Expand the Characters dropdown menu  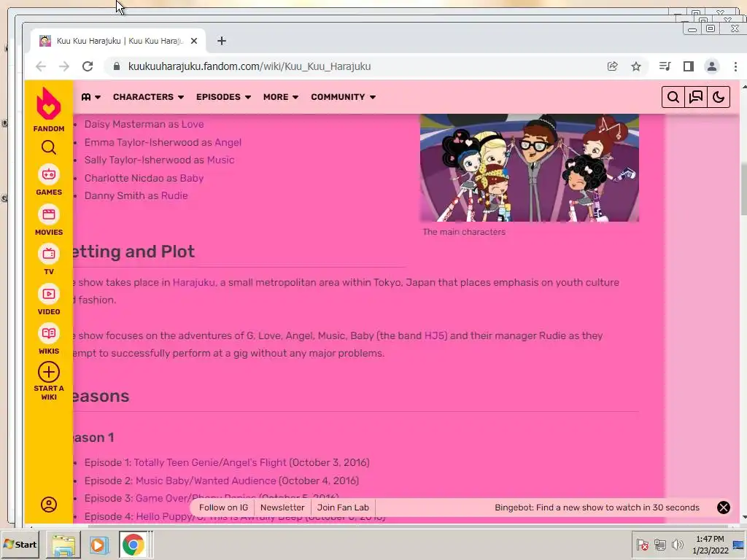click(x=148, y=97)
